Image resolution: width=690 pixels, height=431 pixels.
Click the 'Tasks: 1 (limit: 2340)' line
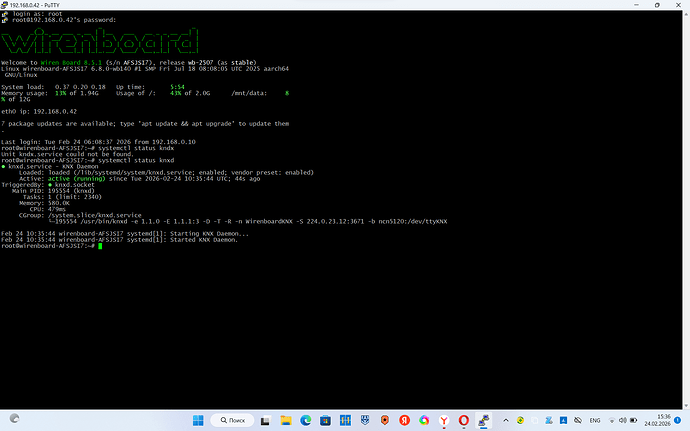(62, 197)
